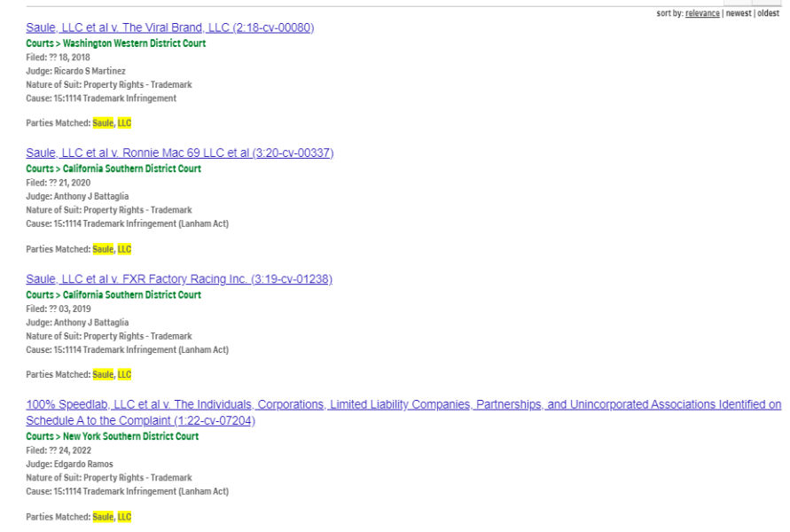790x532 pixels.
Task: Open the Saule v. The Viral Brand case
Action: point(169,27)
